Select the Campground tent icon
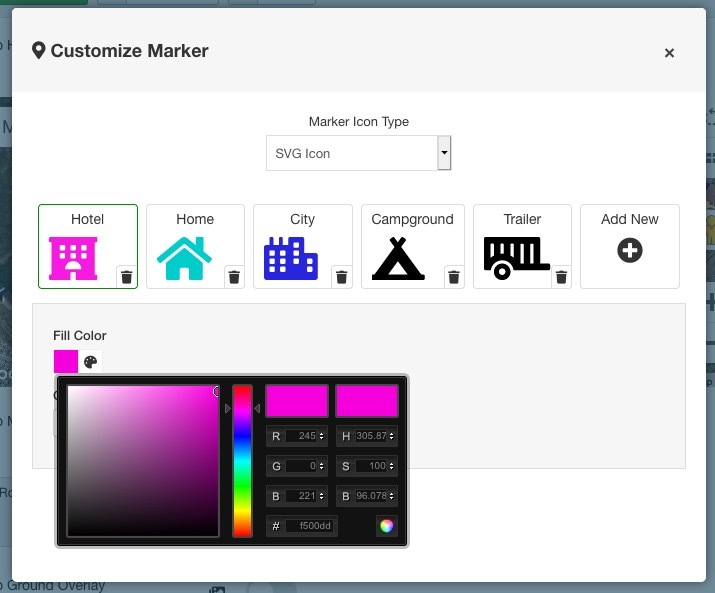The image size is (715, 593). coord(398,258)
